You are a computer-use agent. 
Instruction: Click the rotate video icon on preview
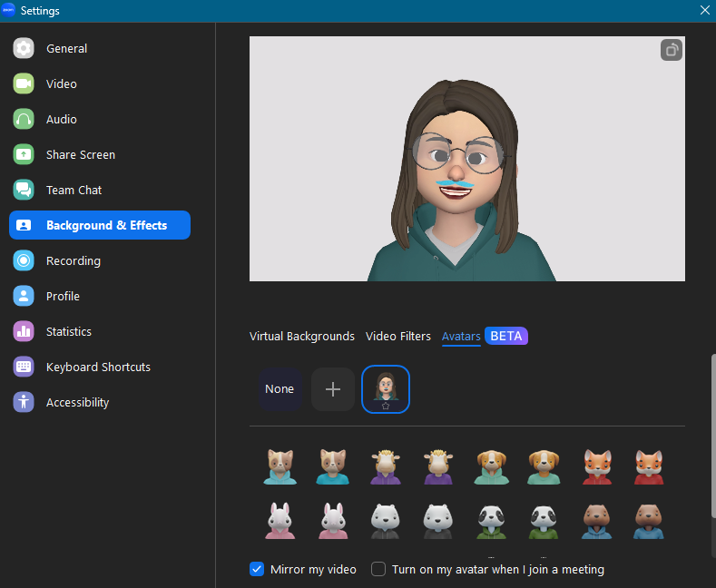pyautogui.click(x=671, y=51)
